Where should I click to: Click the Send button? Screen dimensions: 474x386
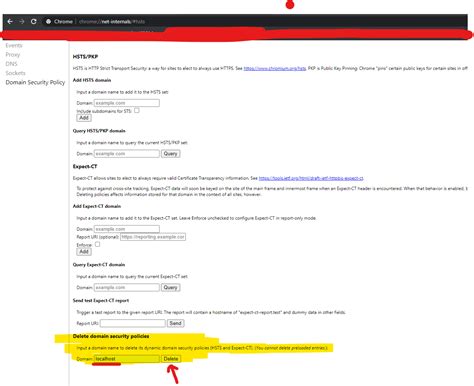(x=176, y=323)
